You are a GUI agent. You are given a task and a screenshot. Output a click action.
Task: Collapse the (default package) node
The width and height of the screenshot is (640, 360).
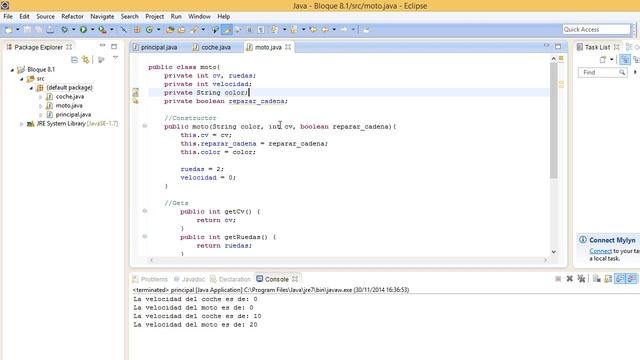[x=31, y=88]
